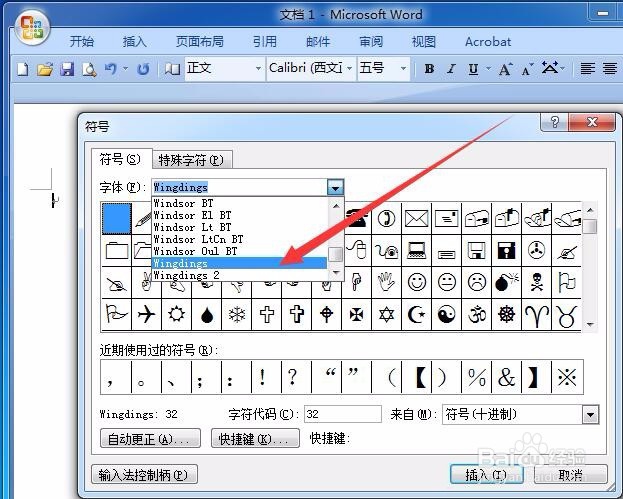Open the 开始 ribbon tab
The image size is (623, 499).
[81, 42]
